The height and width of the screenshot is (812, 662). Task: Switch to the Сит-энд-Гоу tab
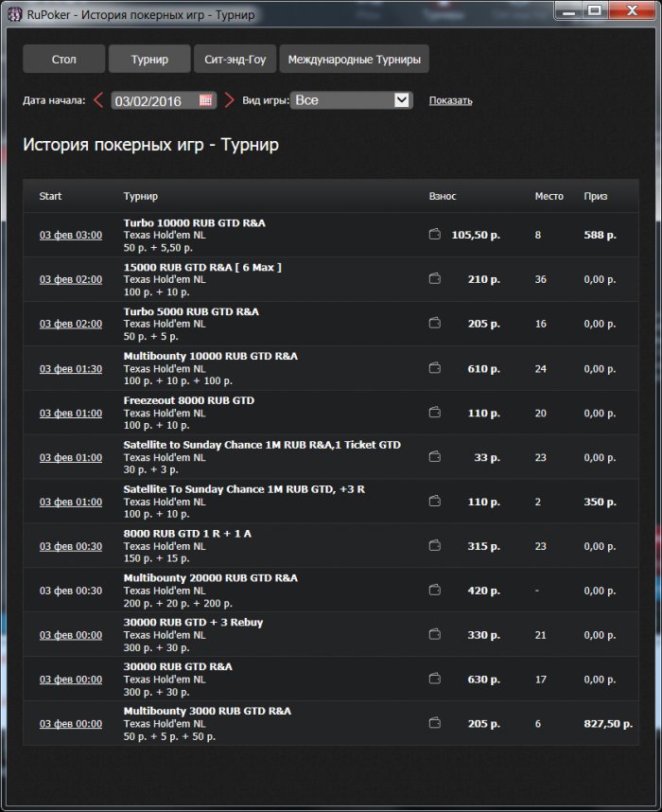(235, 59)
